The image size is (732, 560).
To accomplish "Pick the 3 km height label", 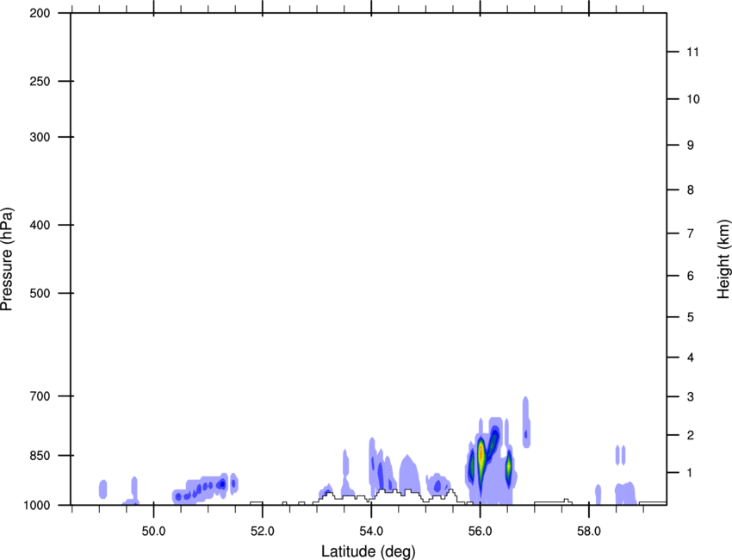I will pyautogui.click(x=691, y=396).
